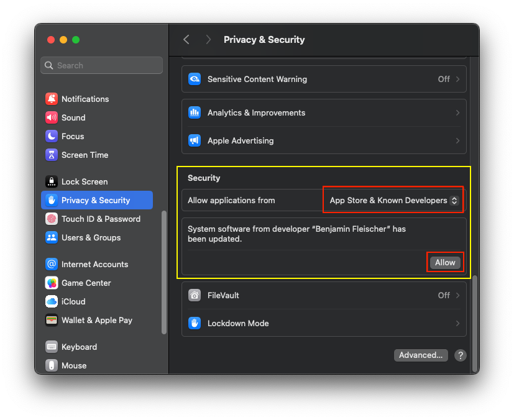Image resolution: width=514 pixels, height=420 pixels.
Task: Click Off value in FileVault row
Action: coord(444,295)
